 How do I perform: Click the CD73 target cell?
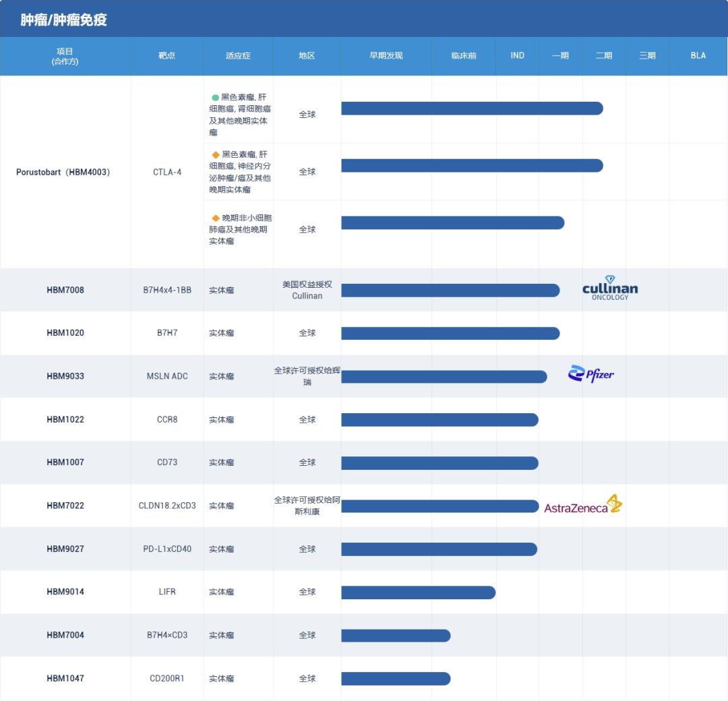(167, 462)
